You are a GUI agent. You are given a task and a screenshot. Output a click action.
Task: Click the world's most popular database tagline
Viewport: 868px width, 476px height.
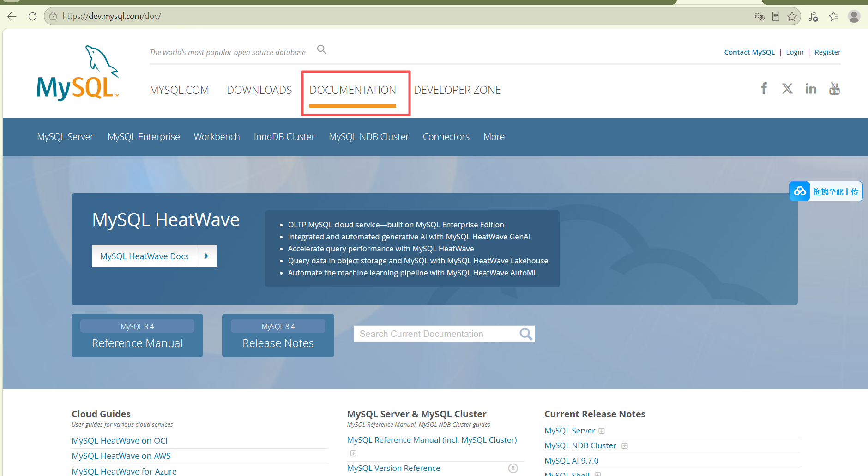tap(227, 52)
